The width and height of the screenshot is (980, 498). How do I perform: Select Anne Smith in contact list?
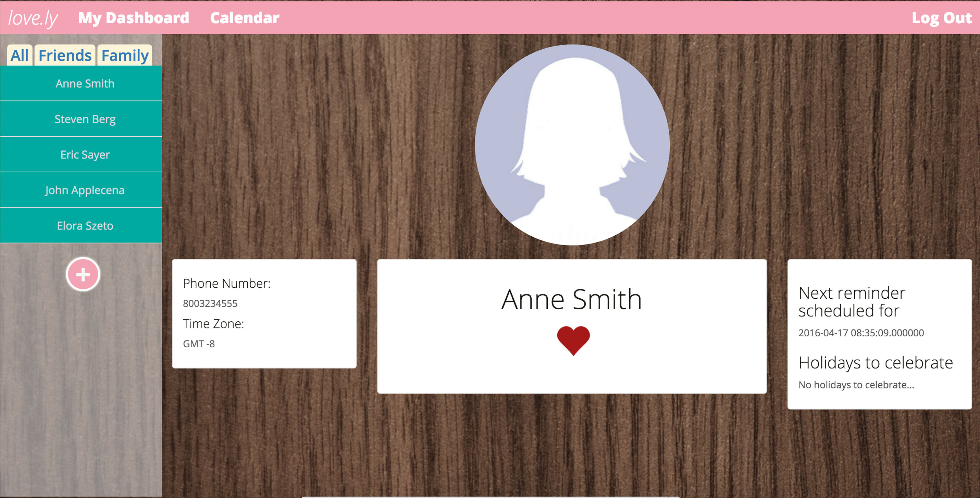pyautogui.click(x=85, y=84)
